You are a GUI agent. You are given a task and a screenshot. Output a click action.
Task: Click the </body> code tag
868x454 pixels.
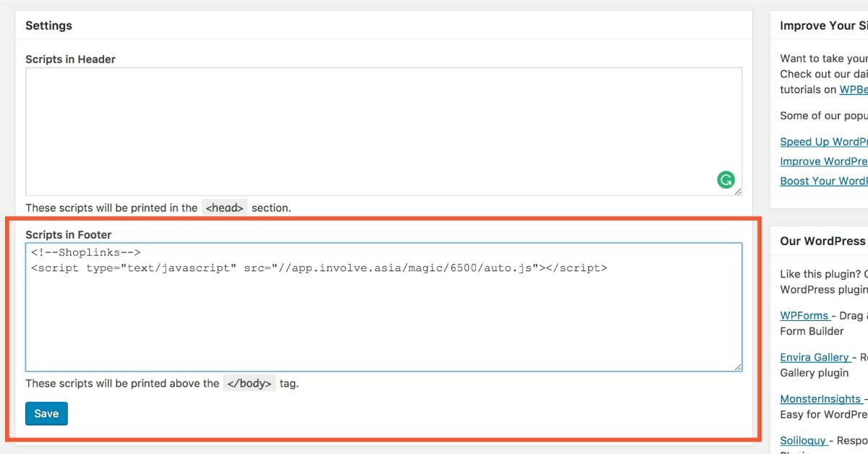[249, 384]
